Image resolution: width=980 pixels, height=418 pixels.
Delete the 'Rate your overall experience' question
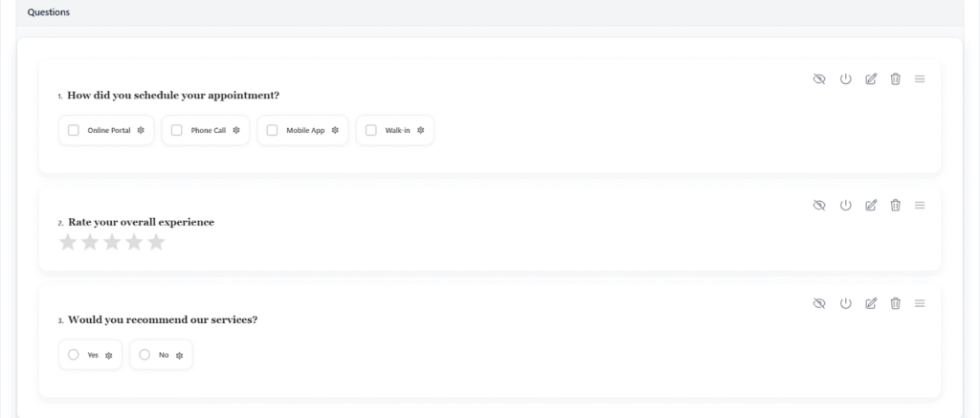(x=895, y=205)
